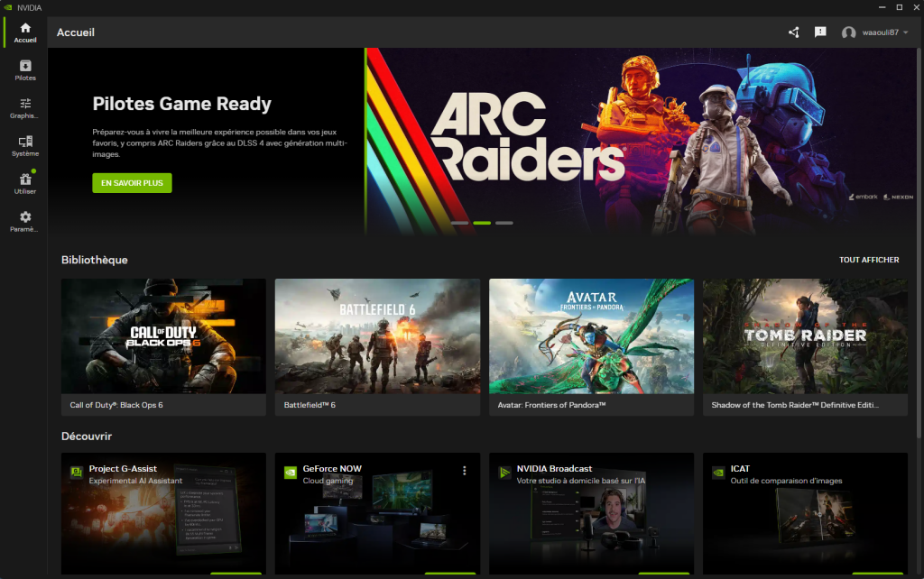The image size is (924, 579).
Task: Click the TOUT AFFICHER link
Action: pos(867,260)
